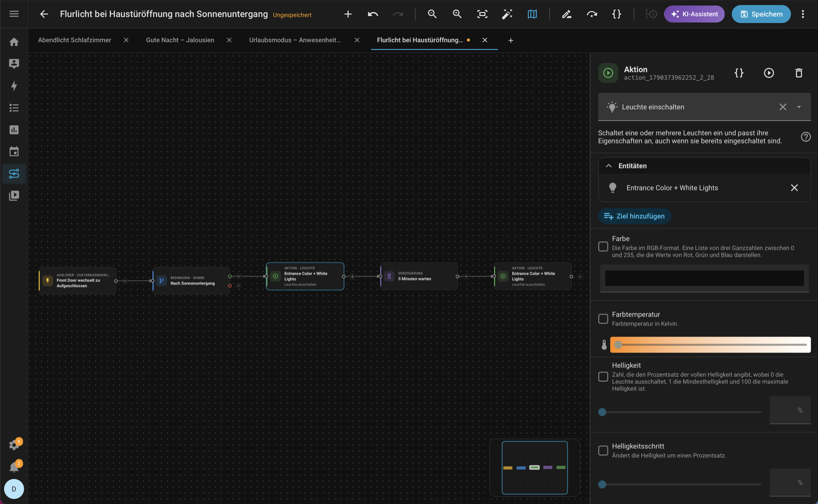Click the Speichern button
Image resolution: width=818 pixels, height=504 pixels.
[x=761, y=14]
